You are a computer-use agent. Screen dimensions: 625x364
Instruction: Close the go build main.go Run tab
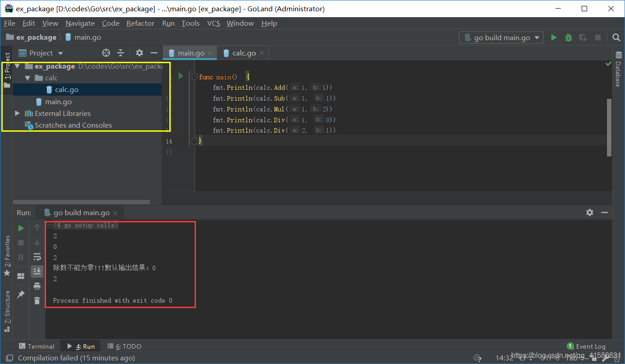pos(115,213)
